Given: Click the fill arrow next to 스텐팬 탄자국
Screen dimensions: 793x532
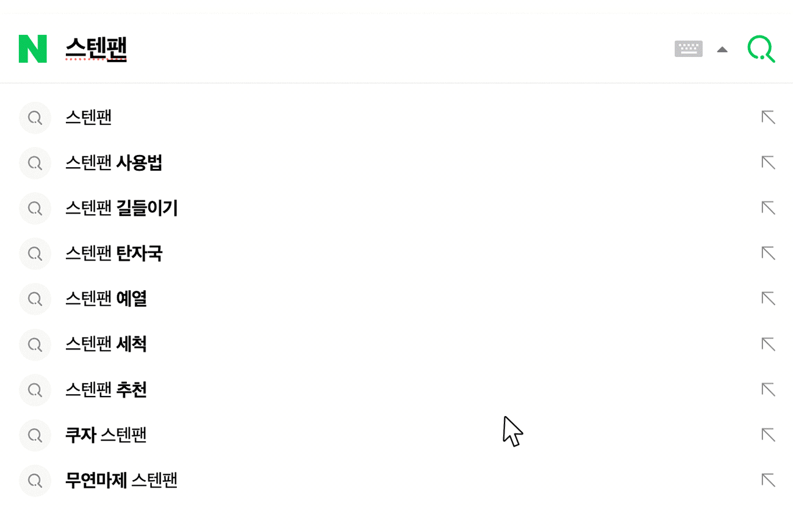Looking at the screenshot, I should (x=768, y=254).
